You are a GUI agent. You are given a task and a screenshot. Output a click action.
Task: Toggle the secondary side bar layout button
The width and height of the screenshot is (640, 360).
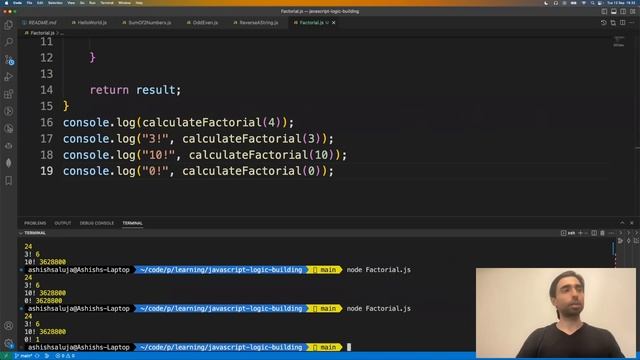pos(623,11)
